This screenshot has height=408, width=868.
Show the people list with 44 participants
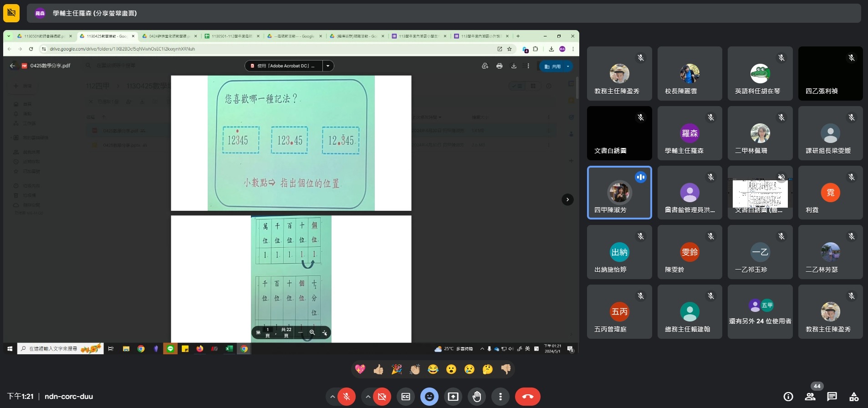coord(810,397)
